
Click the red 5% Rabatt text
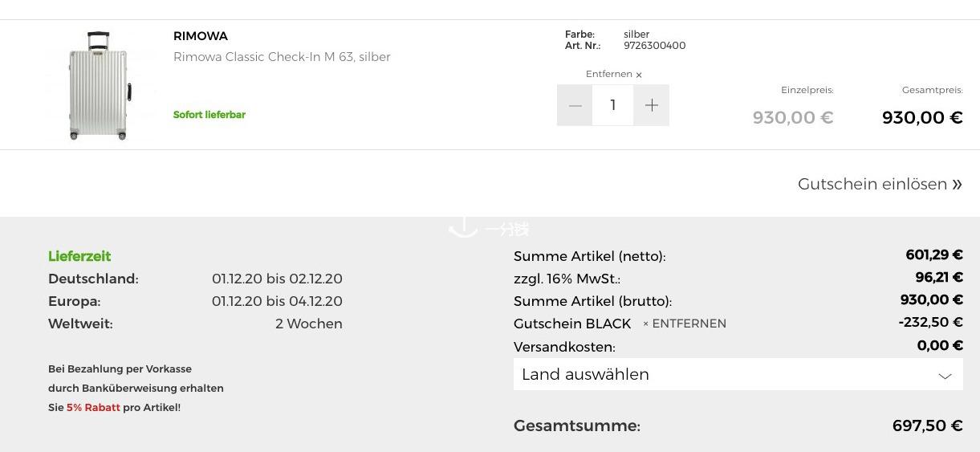[x=93, y=408]
